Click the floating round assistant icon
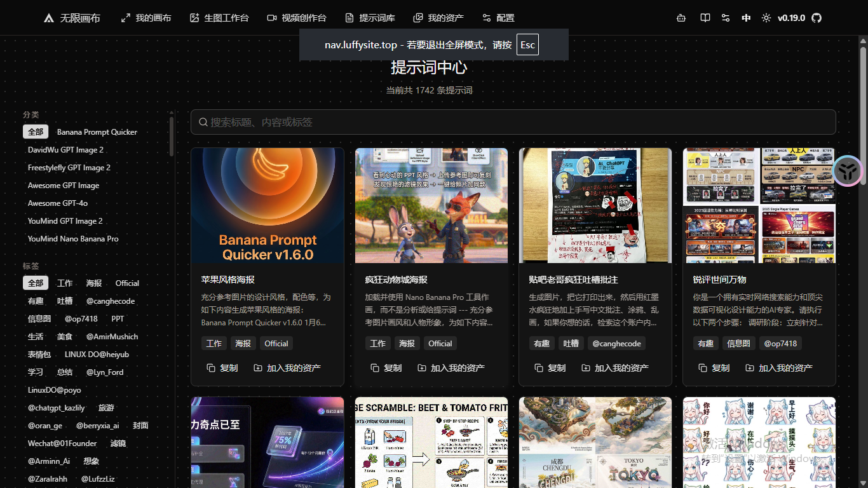Viewport: 868px width, 488px height. click(x=848, y=171)
